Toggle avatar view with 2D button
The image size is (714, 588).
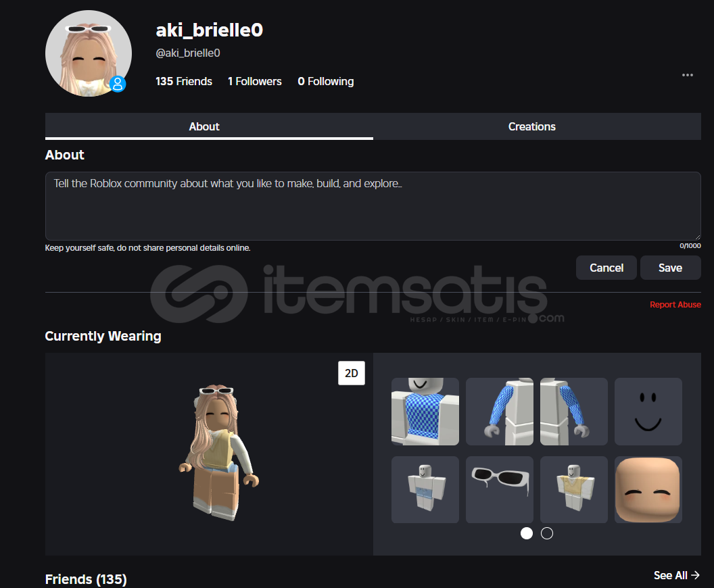(352, 373)
